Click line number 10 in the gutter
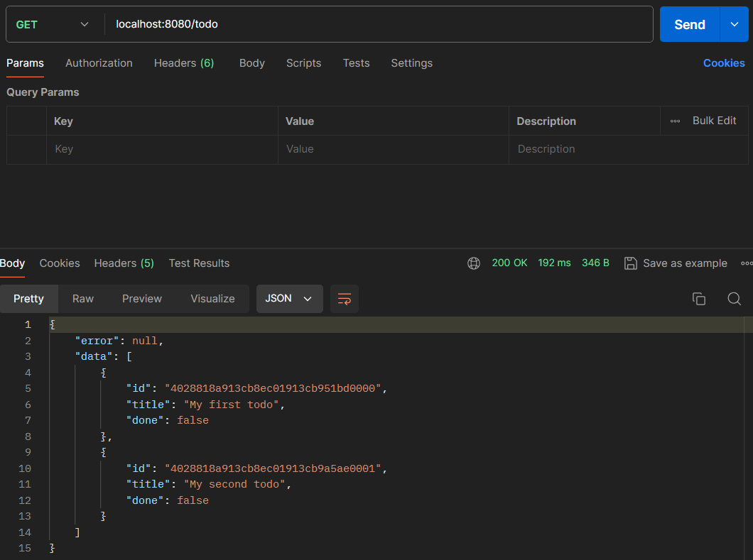Viewport: 753px width, 560px height. click(x=25, y=468)
